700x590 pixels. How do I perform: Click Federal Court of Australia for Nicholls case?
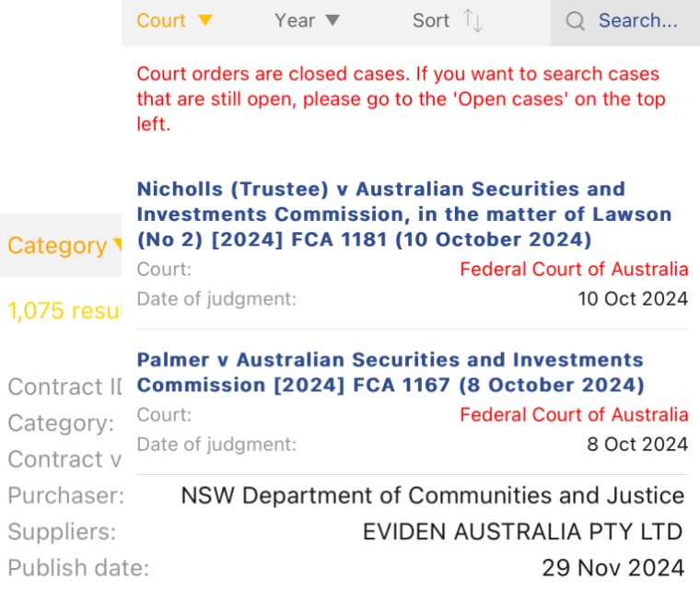coord(574,269)
